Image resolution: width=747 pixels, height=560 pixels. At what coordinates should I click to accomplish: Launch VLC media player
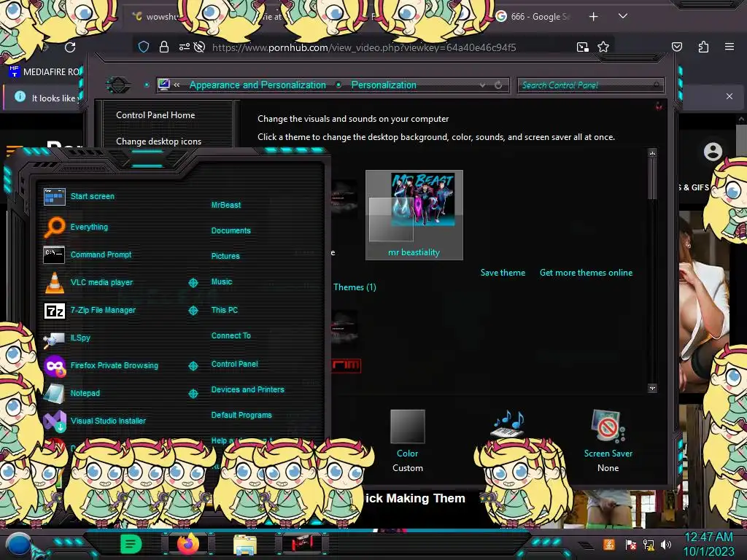(x=88, y=282)
